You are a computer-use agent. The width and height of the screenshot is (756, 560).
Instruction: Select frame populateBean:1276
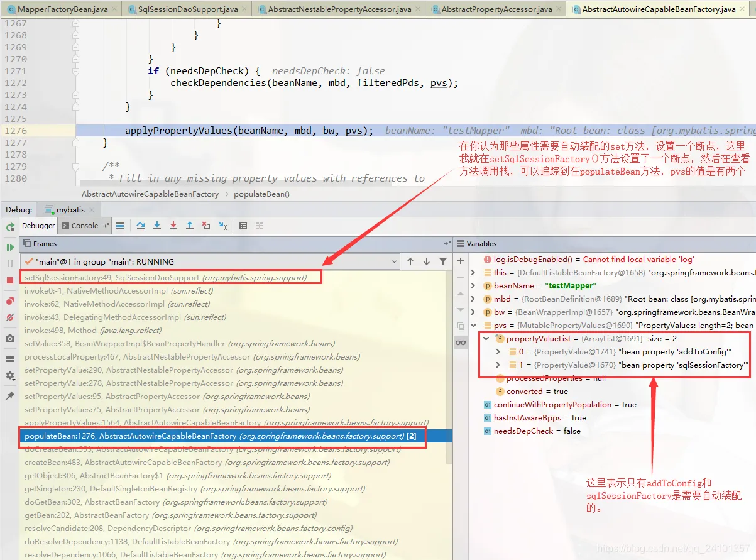(235, 436)
